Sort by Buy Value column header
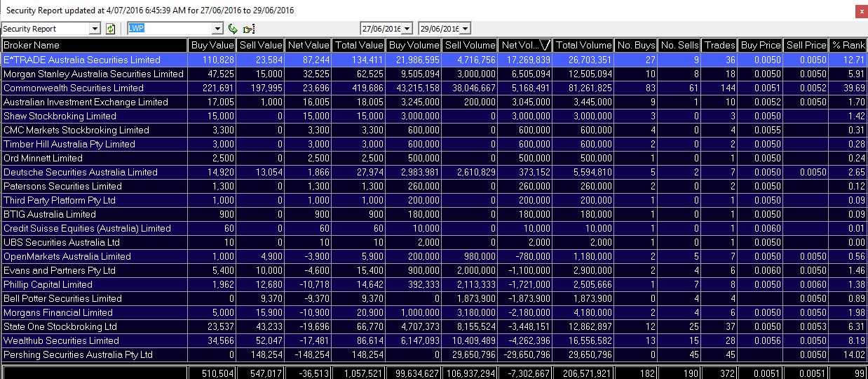The width and height of the screenshot is (868, 379). coord(212,45)
